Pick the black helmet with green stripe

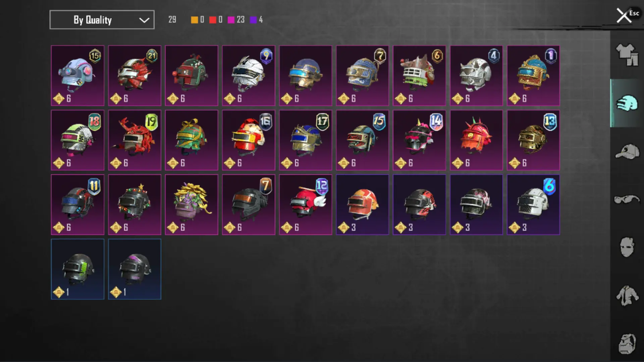[x=77, y=269]
